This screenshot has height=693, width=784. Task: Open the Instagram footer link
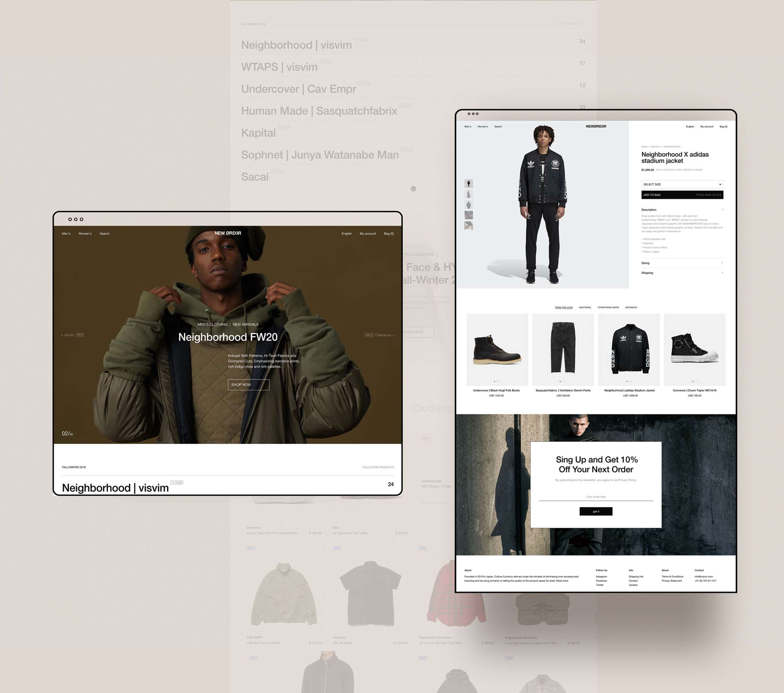click(601, 577)
